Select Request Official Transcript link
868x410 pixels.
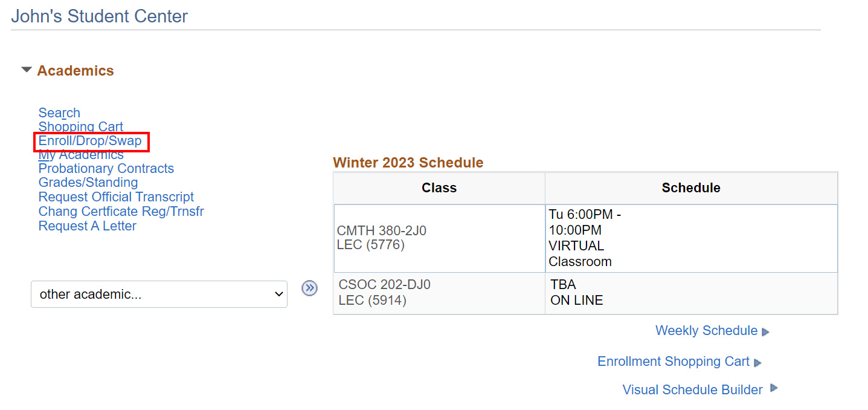pyautogui.click(x=116, y=197)
